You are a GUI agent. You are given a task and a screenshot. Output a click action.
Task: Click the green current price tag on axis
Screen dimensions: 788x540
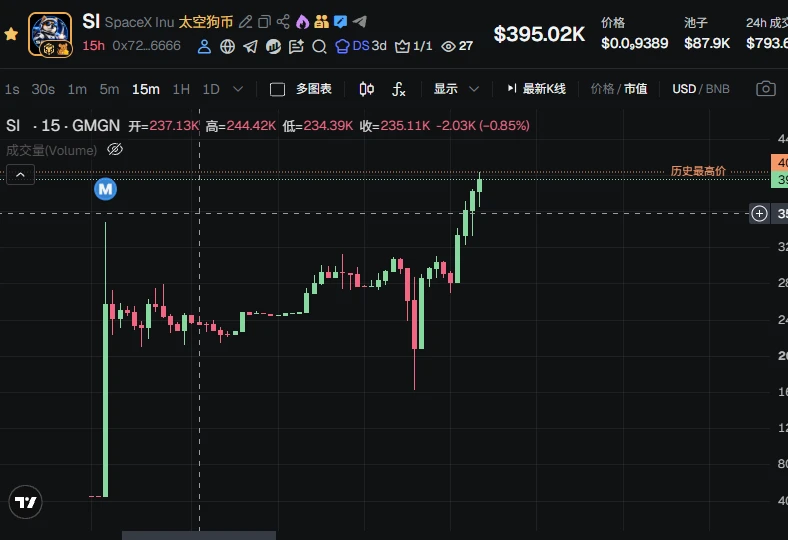[x=779, y=180]
